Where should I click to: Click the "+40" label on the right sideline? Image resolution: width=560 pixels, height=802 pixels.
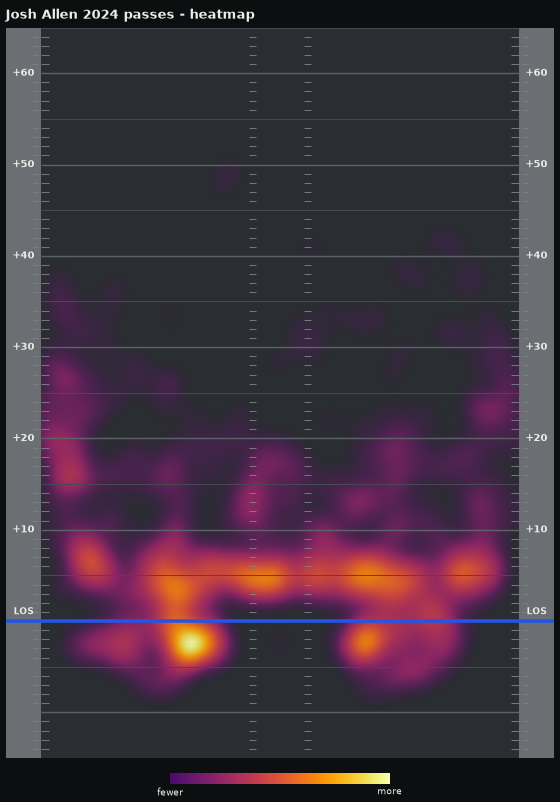pyautogui.click(x=536, y=255)
